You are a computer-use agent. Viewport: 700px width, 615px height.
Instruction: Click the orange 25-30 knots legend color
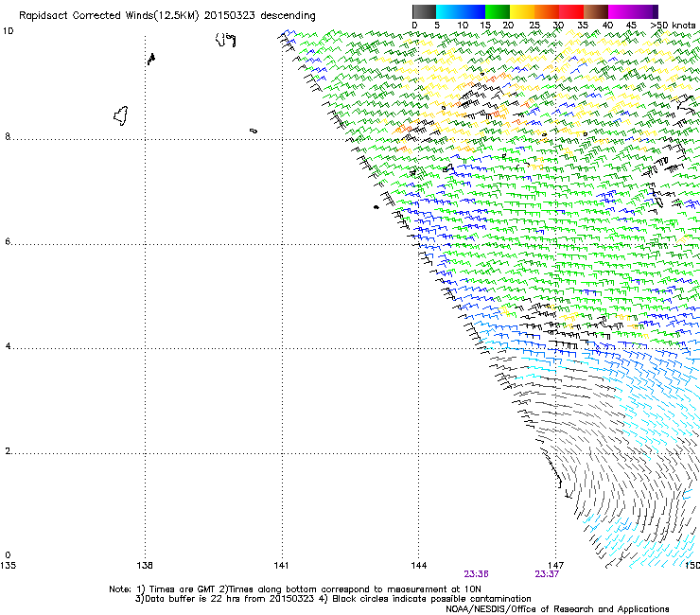[547, 11]
